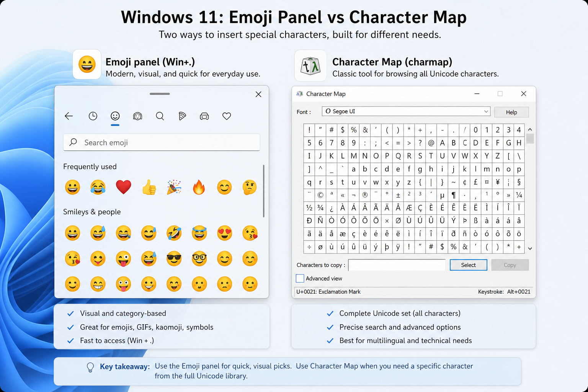This screenshot has height=392, width=588.
Task: Select the Ñ uppercase character cell
Action: pos(320,220)
